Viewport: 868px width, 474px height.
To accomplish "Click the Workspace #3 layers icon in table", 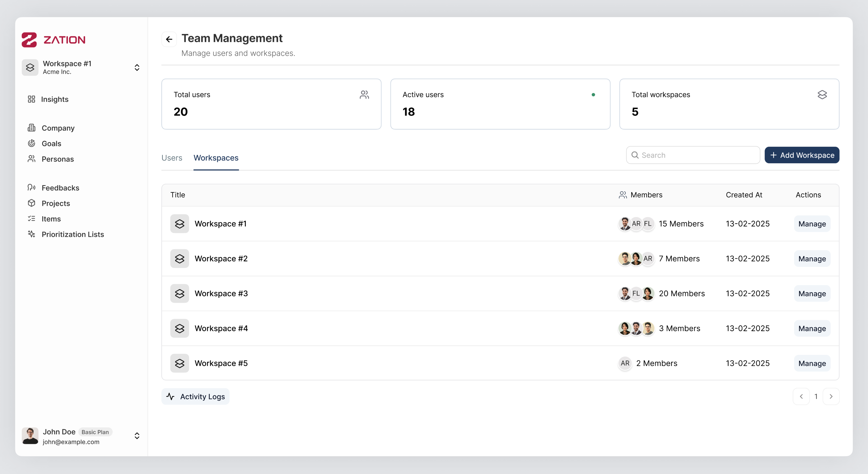I will point(180,293).
